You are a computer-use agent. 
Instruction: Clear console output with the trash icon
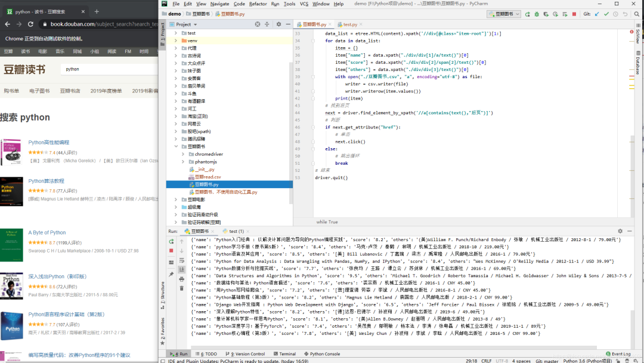pos(181,288)
